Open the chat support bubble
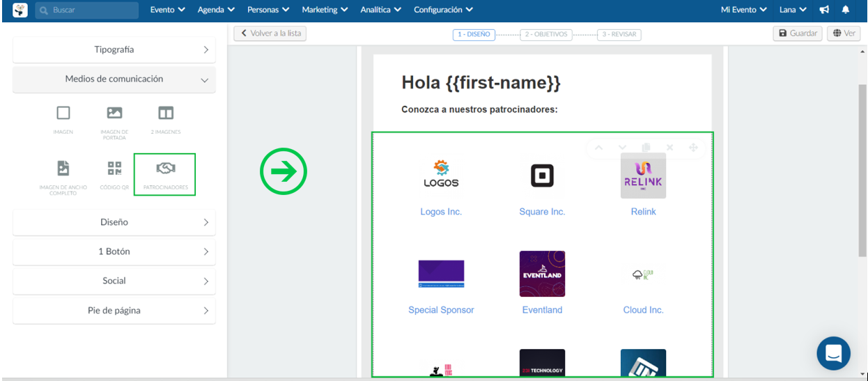 tap(834, 353)
